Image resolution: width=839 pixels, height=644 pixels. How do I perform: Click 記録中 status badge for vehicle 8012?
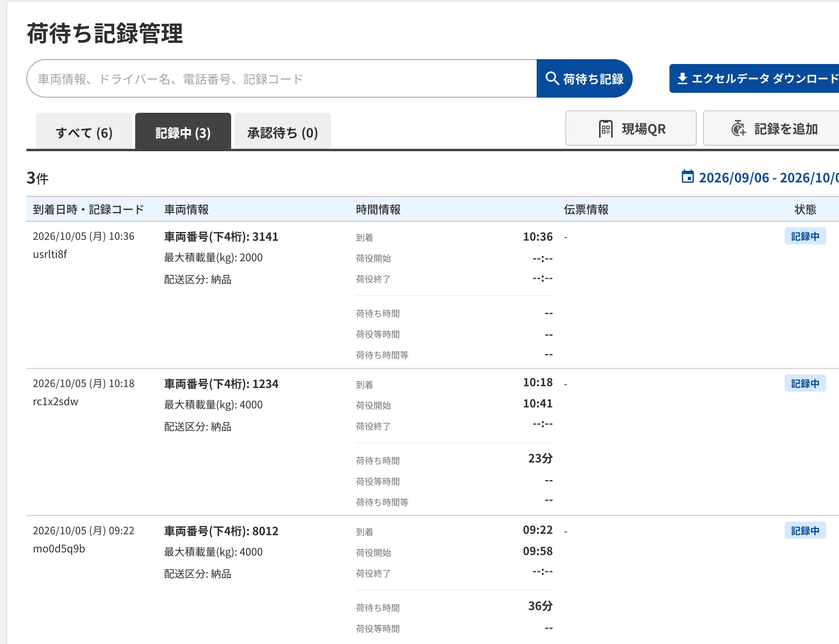click(805, 531)
